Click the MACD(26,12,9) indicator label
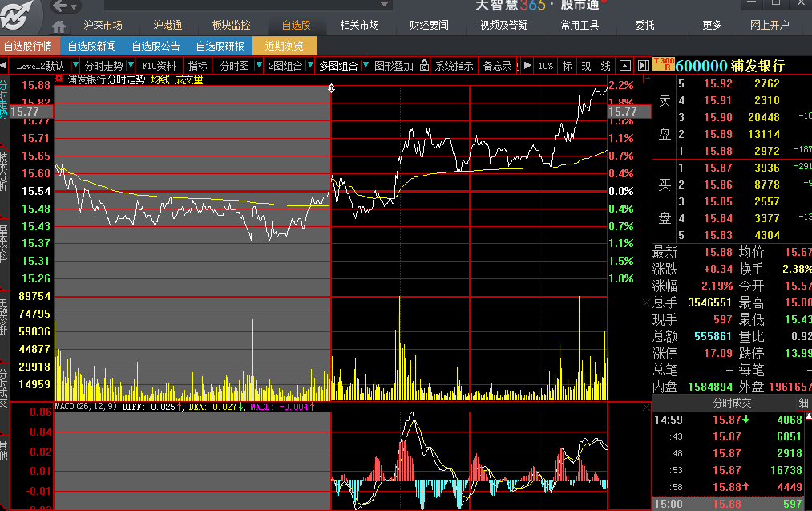The height and width of the screenshot is (511, 812). [x=86, y=407]
